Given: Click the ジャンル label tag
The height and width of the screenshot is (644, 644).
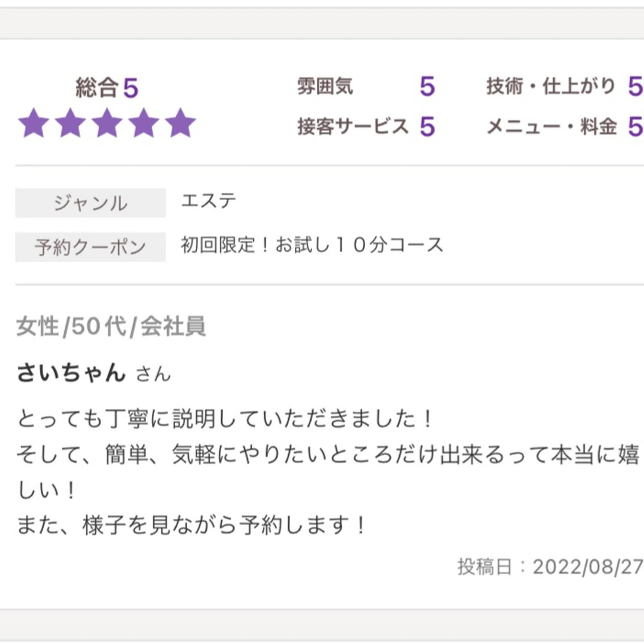Looking at the screenshot, I should tap(90, 203).
